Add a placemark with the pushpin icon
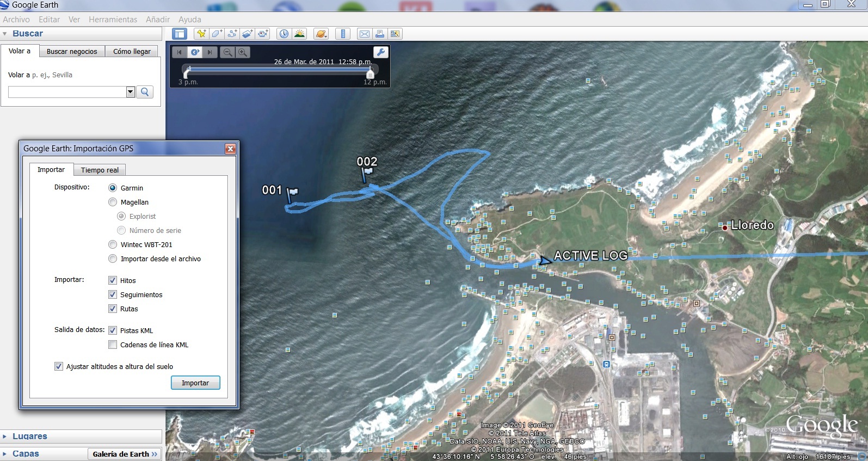The width and height of the screenshot is (868, 461). coord(201,34)
